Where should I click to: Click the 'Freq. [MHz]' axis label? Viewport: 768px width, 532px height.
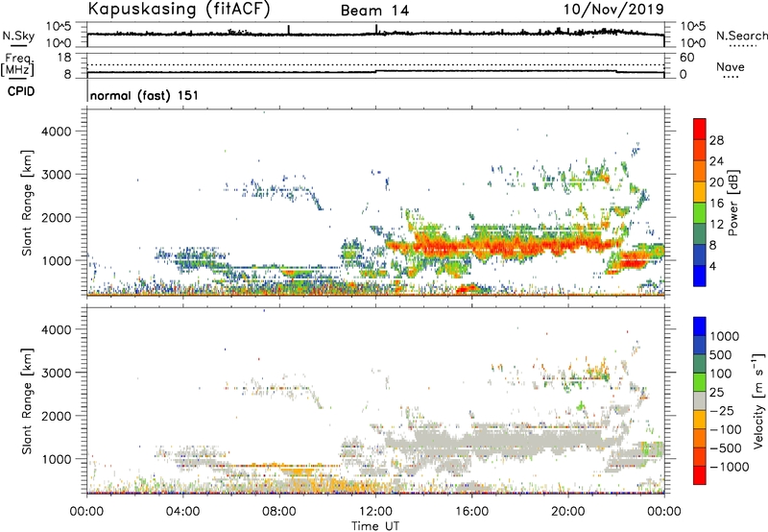(x=17, y=65)
